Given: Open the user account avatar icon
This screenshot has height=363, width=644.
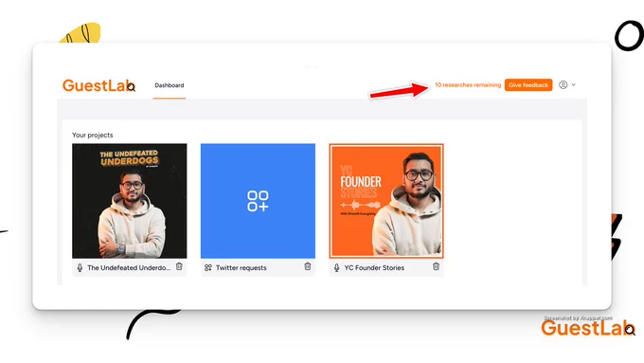Looking at the screenshot, I should coord(563,84).
